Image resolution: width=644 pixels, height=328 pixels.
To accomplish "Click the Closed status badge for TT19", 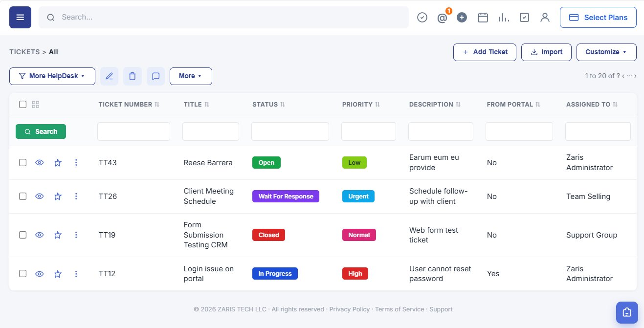I will (268, 235).
